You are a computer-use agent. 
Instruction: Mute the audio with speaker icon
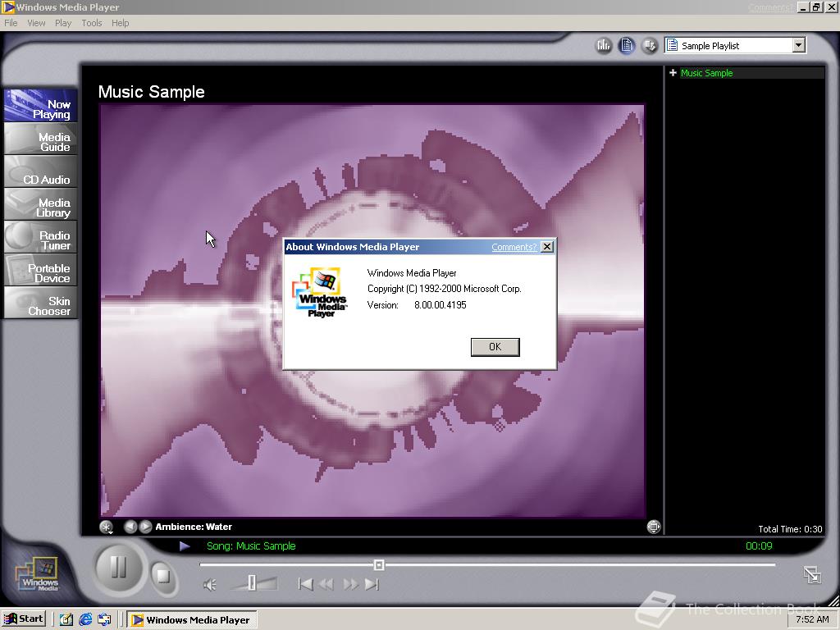pyautogui.click(x=209, y=584)
